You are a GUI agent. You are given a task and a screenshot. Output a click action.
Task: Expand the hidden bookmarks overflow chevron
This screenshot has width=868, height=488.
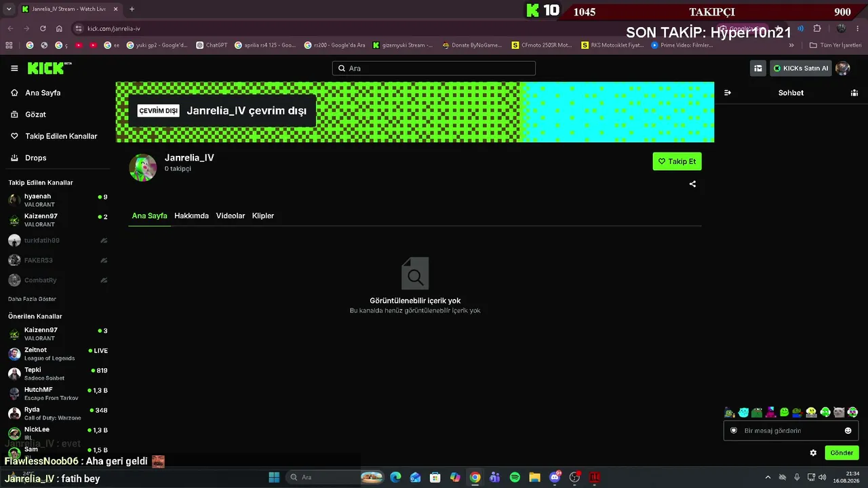pyautogui.click(x=791, y=45)
